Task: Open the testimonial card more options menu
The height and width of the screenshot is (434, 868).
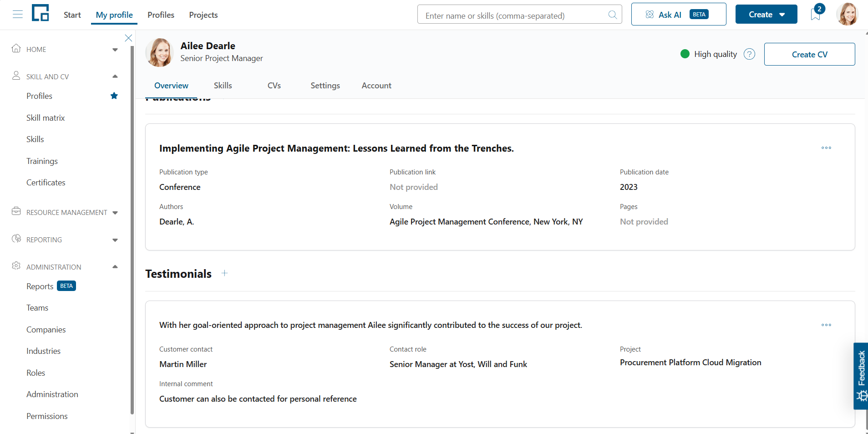Action: 826,325
